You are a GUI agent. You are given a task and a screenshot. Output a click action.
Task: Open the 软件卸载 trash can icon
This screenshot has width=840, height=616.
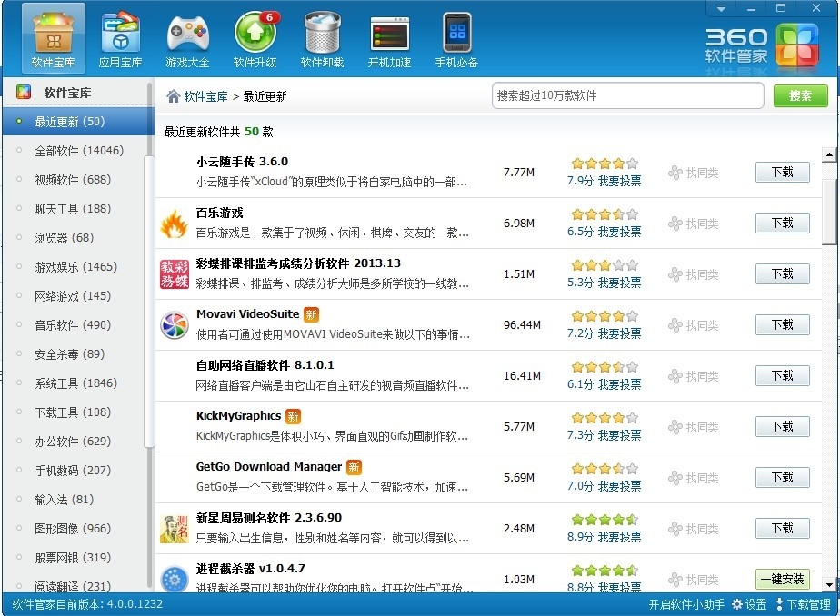(322, 33)
